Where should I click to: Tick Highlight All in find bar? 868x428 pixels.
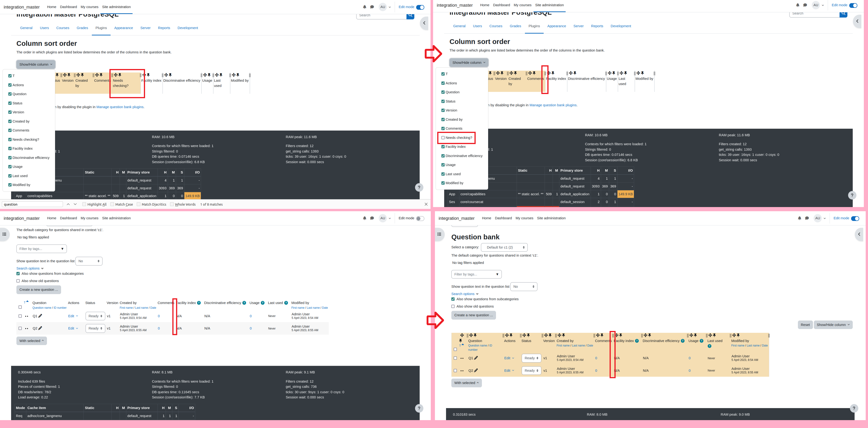84,204
